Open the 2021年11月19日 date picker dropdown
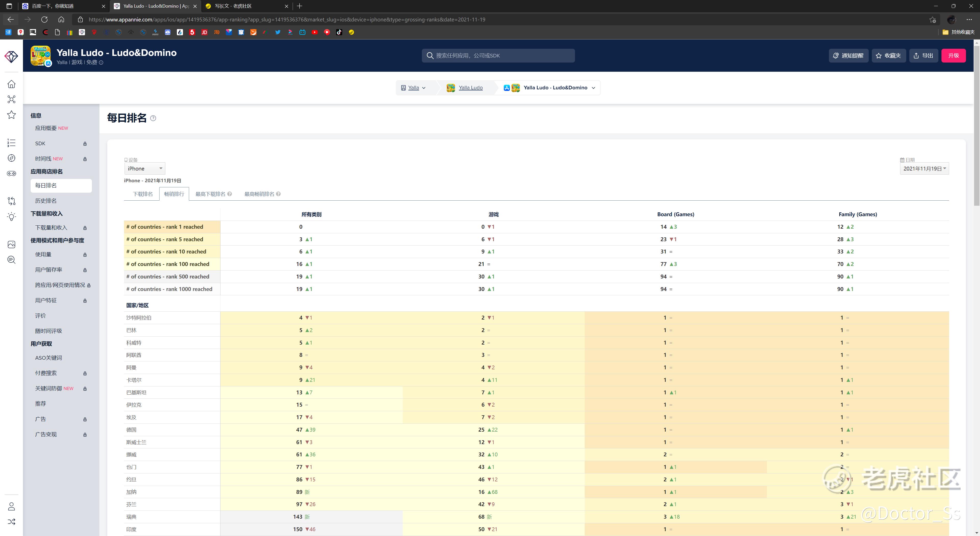 [924, 168]
